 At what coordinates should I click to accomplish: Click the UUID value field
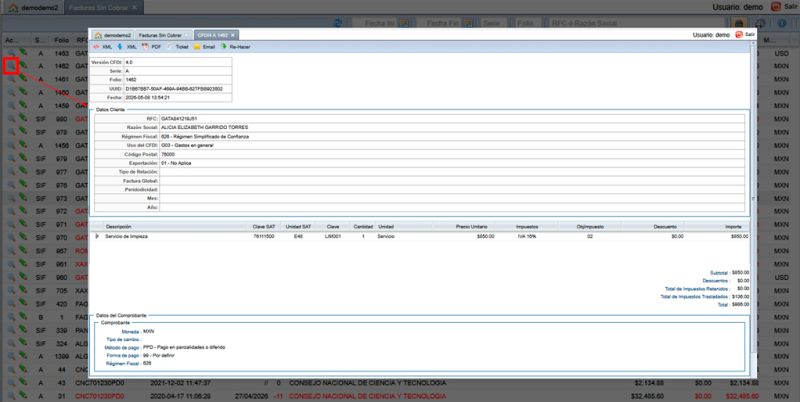[x=178, y=89]
